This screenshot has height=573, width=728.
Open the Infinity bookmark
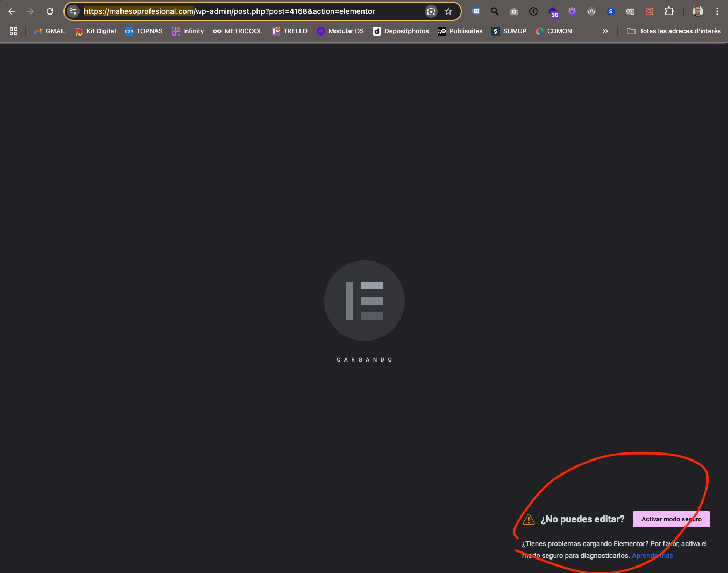click(188, 31)
